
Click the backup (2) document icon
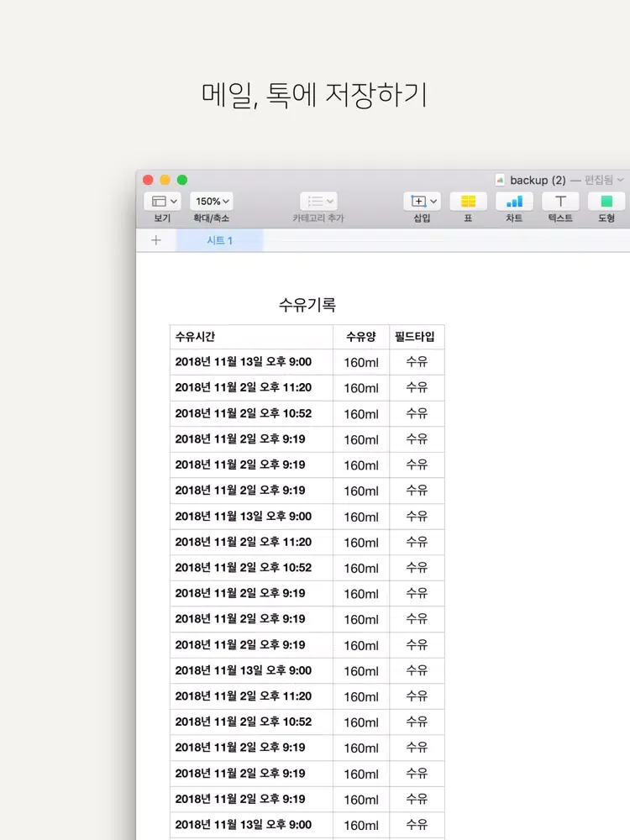tap(500, 180)
